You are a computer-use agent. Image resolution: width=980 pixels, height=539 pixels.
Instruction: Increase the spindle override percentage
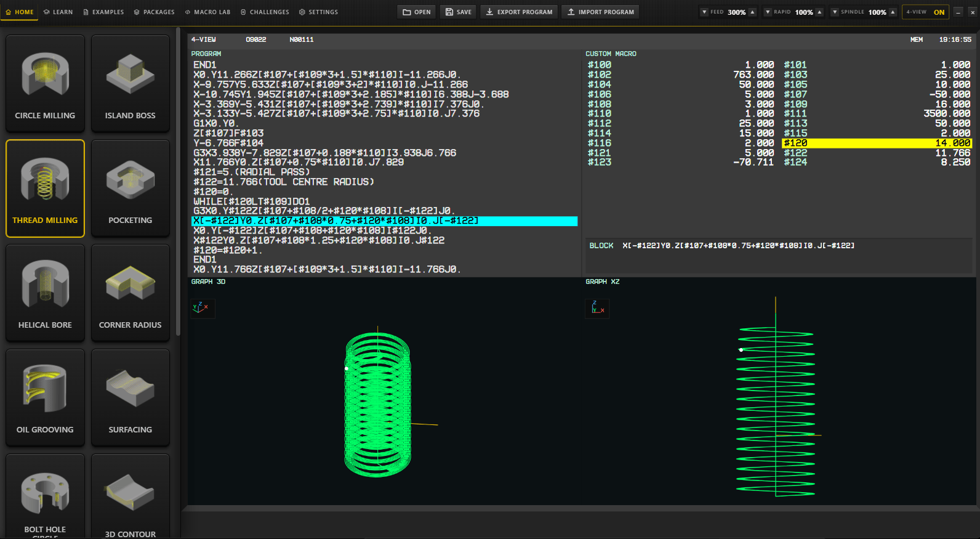[x=893, y=12]
